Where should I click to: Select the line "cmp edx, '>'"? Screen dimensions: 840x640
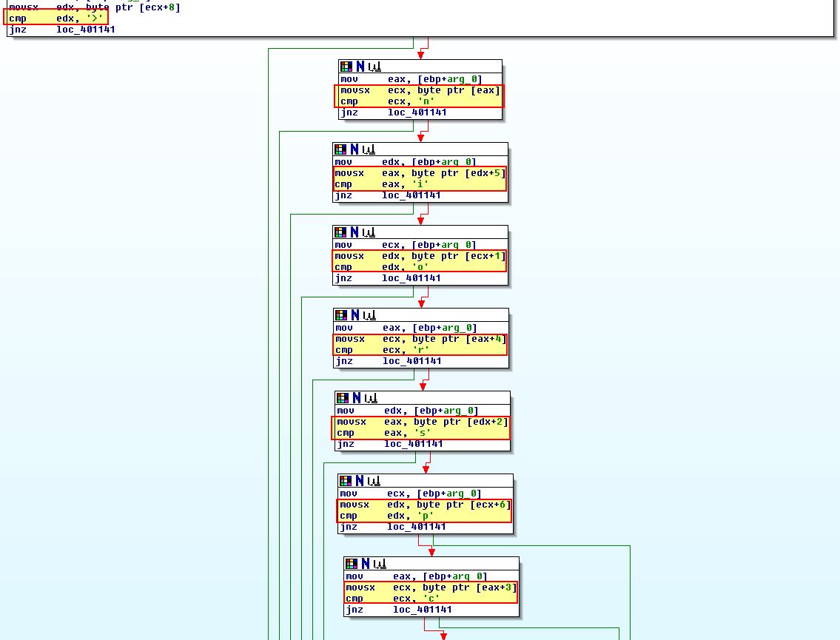click(56, 18)
